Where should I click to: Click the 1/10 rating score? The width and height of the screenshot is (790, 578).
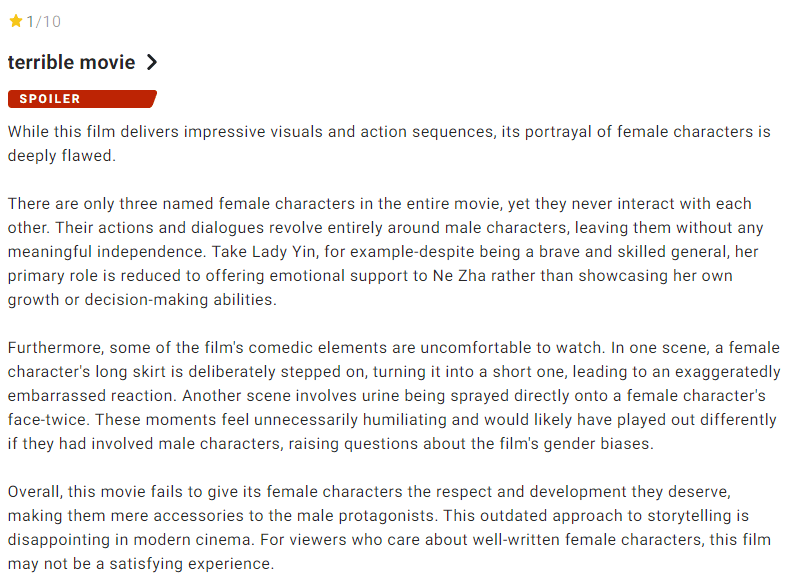[43, 21]
